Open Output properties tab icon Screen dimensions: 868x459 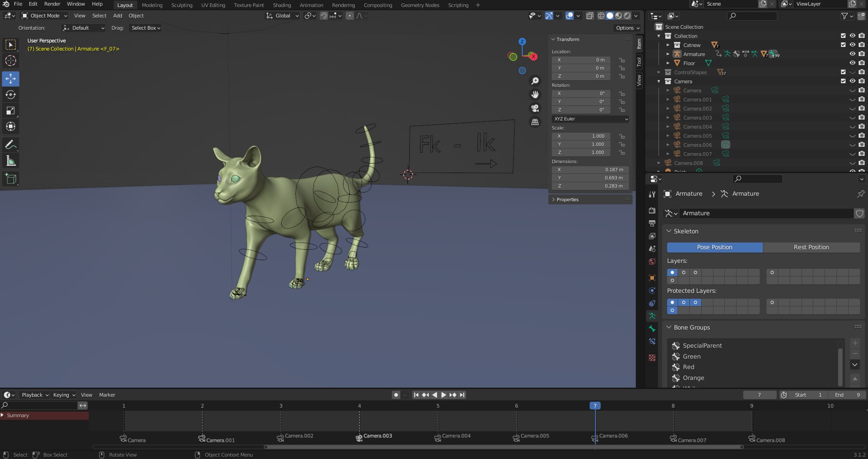[652, 223]
